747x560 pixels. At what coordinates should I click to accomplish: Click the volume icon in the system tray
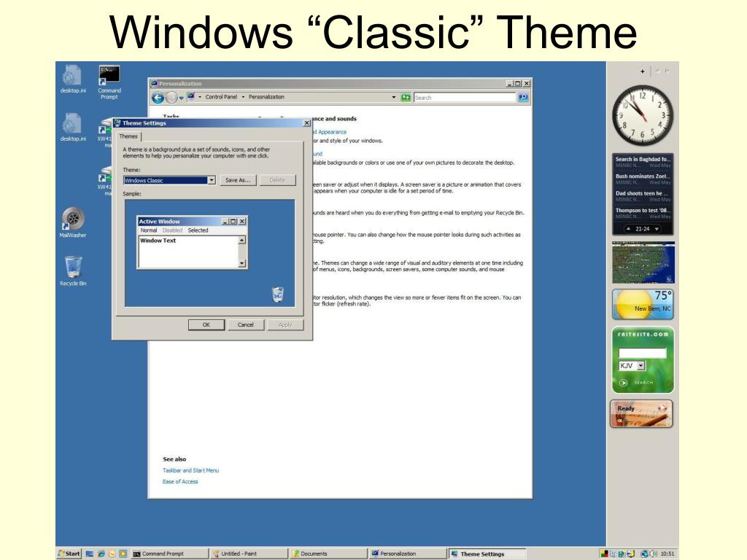point(654,554)
